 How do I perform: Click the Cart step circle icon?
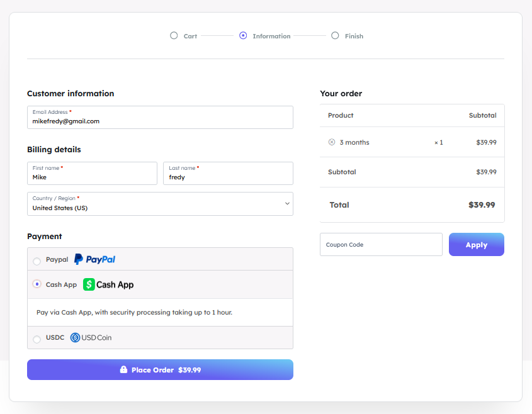tap(174, 36)
